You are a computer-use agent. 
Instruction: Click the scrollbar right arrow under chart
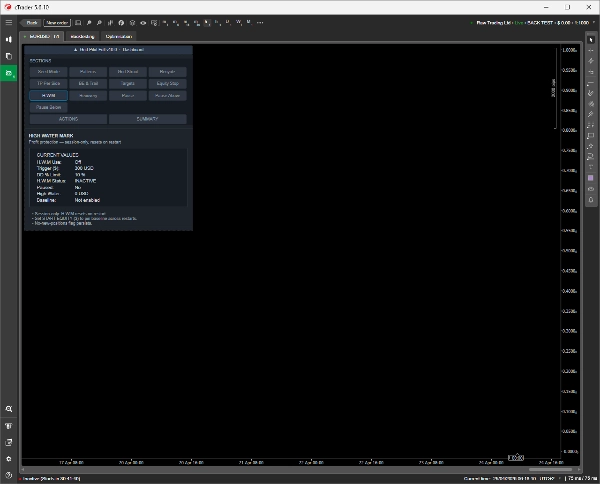(579, 469)
